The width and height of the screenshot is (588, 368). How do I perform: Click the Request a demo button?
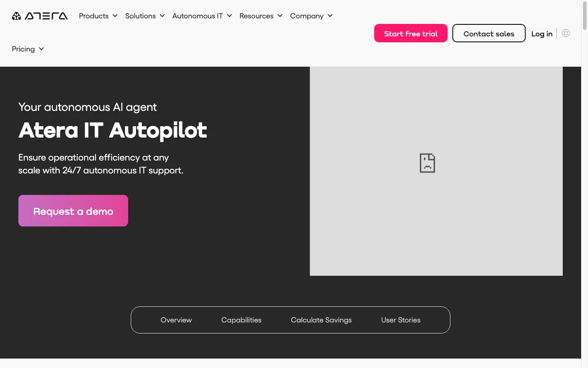click(73, 211)
